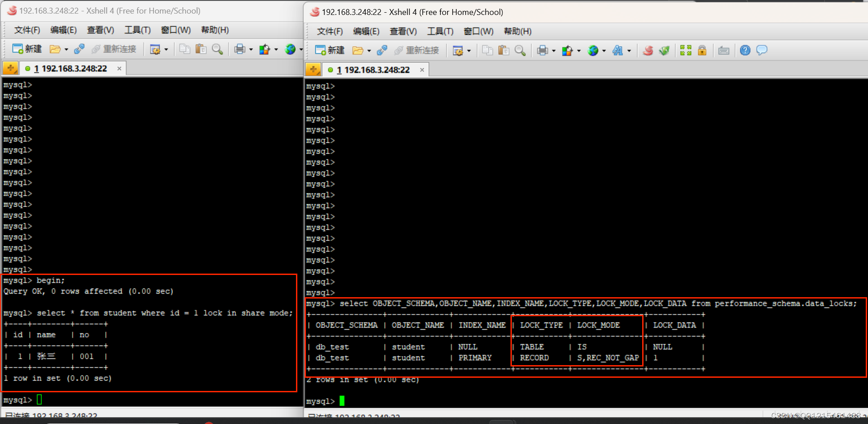Click Color scheme icon in left window toolbar
Viewport: 868px width, 424px height.
pyautogui.click(x=265, y=49)
